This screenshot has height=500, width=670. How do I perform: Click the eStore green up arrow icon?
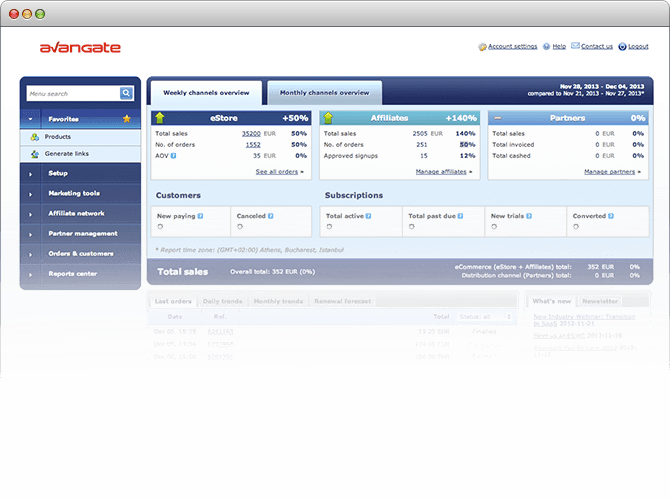tap(160, 118)
